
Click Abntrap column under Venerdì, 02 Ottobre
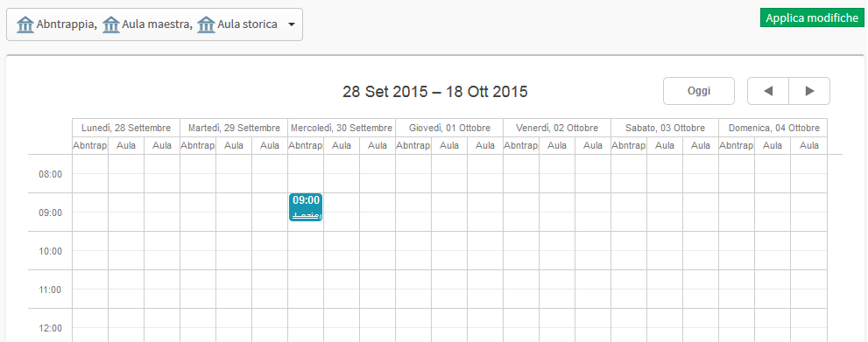click(x=521, y=145)
